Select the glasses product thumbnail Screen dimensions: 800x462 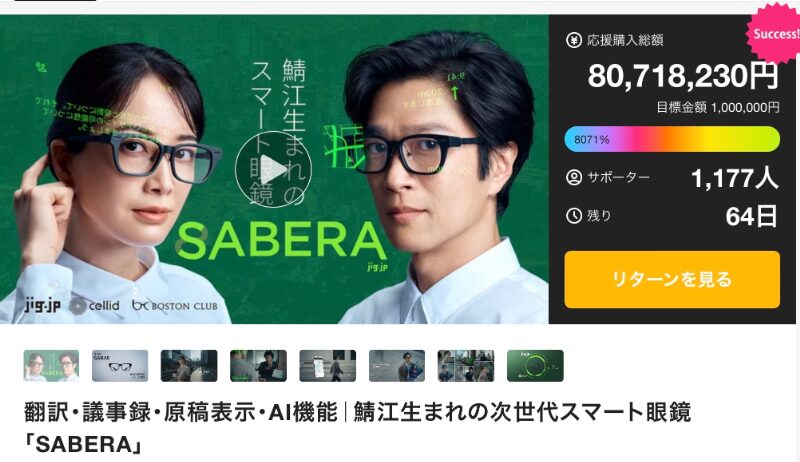coord(120,366)
